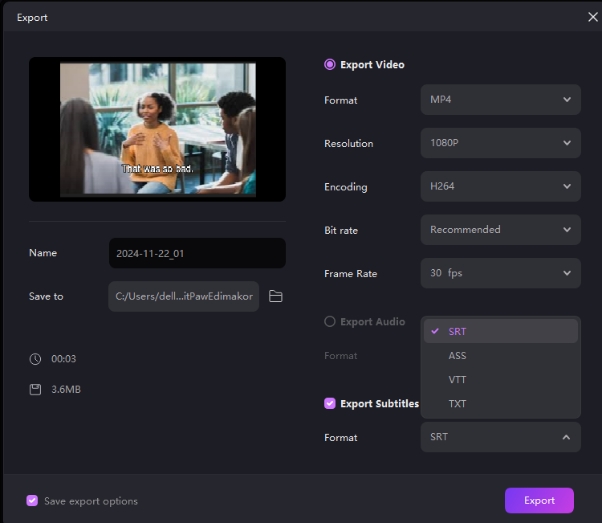The image size is (602, 523).
Task: Uncheck Save export options checkbox
Action: click(x=33, y=501)
